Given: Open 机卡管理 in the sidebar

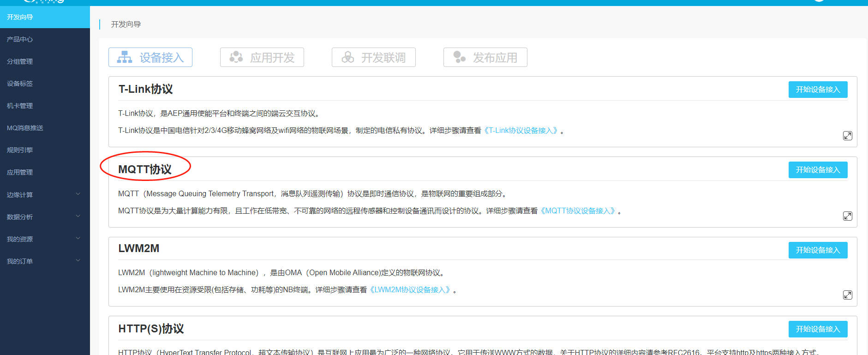Looking at the screenshot, I should (45, 106).
